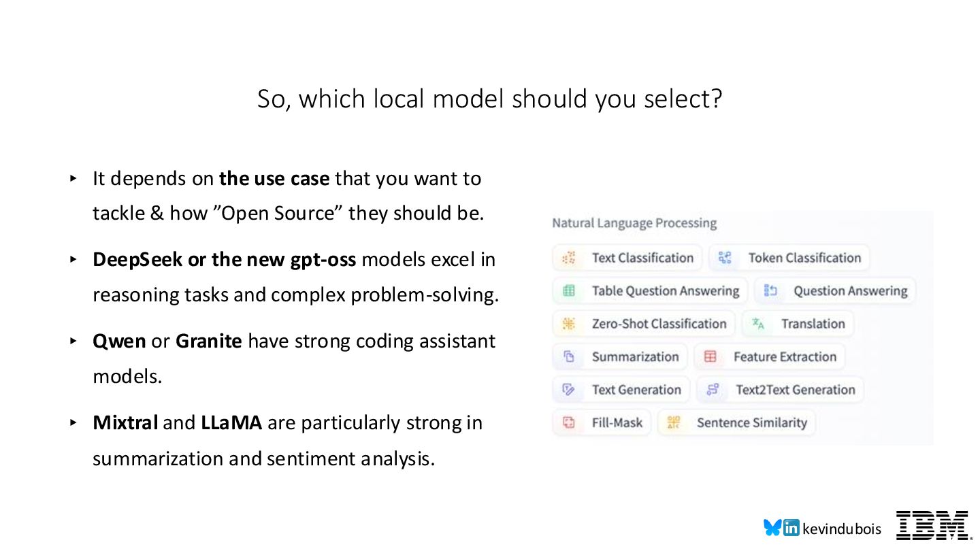Click the kevindubois handle text

point(842,529)
